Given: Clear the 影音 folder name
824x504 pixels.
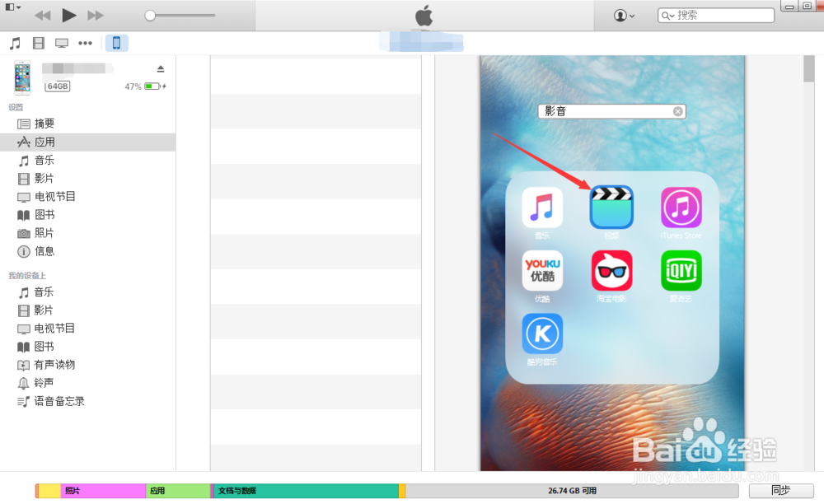Looking at the screenshot, I should coord(678,111).
